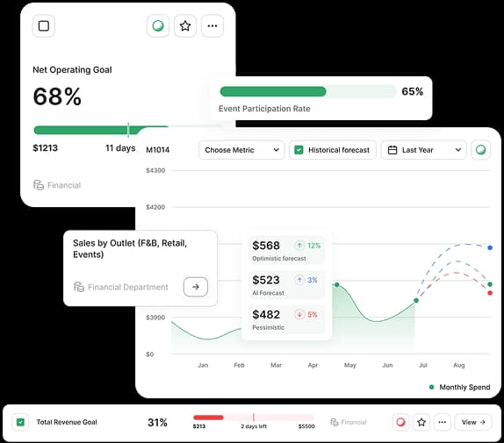Click the green data point above May
This screenshot has width=504, height=443.
pyautogui.click(x=337, y=285)
